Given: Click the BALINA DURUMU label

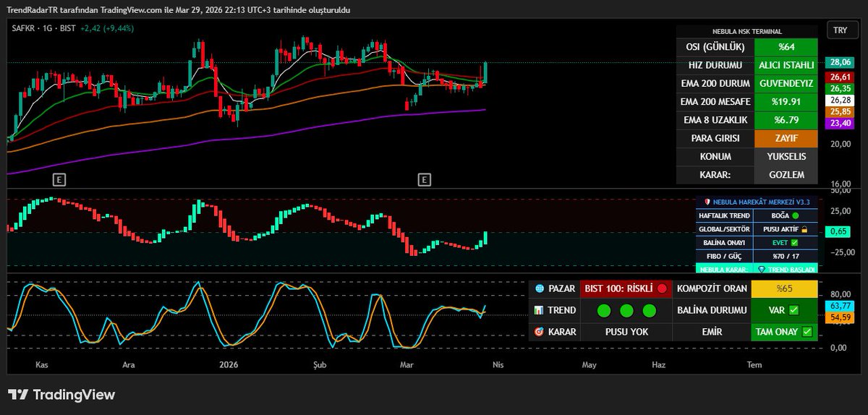Looking at the screenshot, I should [x=712, y=310].
